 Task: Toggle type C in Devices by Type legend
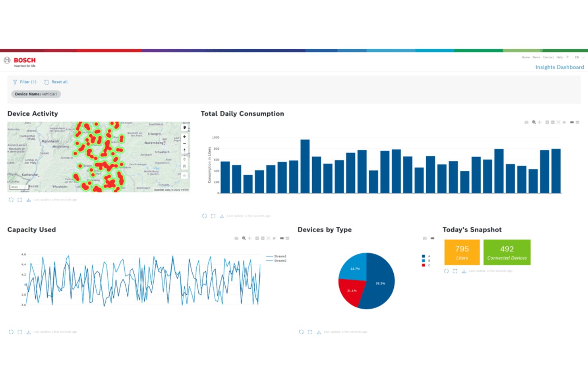pyautogui.click(x=426, y=265)
